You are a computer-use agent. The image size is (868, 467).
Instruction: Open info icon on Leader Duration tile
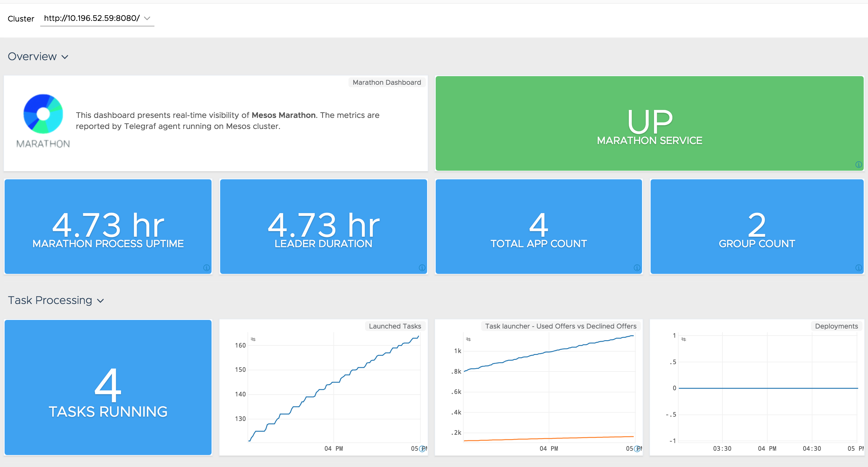tap(422, 268)
